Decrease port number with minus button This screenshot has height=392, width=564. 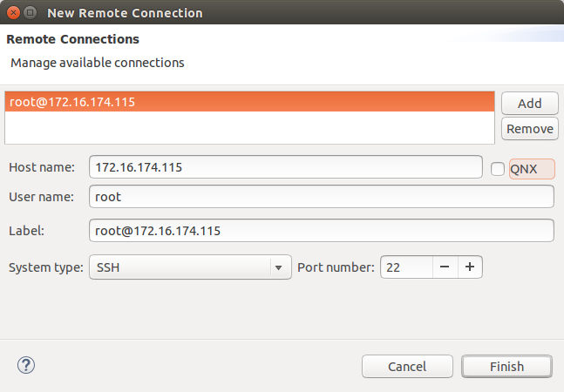[x=445, y=267]
